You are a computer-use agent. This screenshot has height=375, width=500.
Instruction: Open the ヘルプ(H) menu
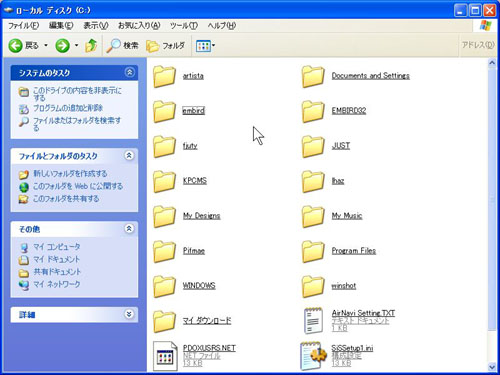pos(222,25)
